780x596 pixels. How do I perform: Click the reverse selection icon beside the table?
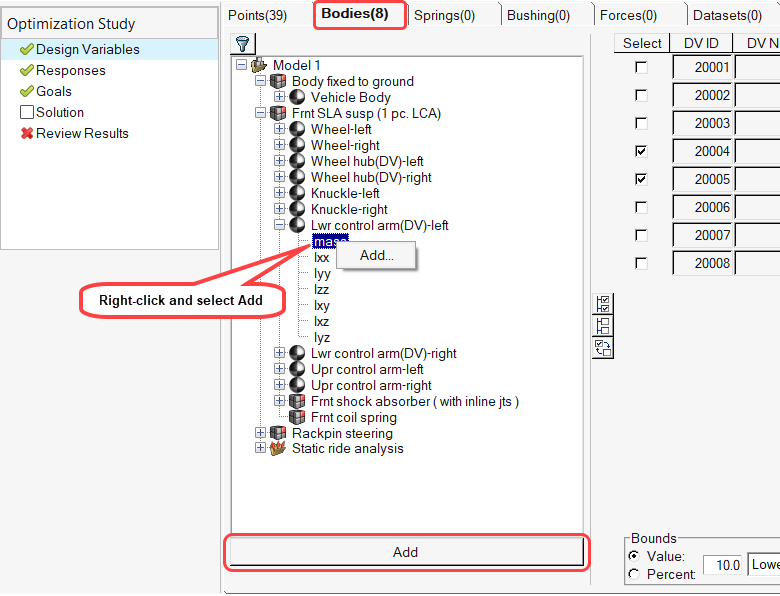[x=603, y=347]
